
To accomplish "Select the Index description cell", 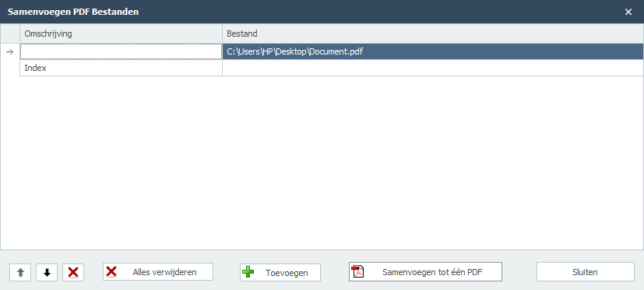I will 121,68.
